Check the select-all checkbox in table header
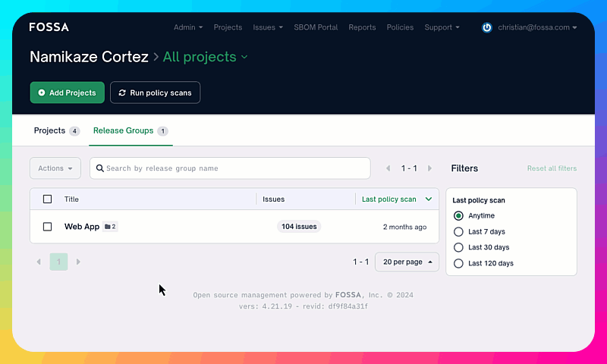This screenshot has height=364, width=607. click(48, 199)
